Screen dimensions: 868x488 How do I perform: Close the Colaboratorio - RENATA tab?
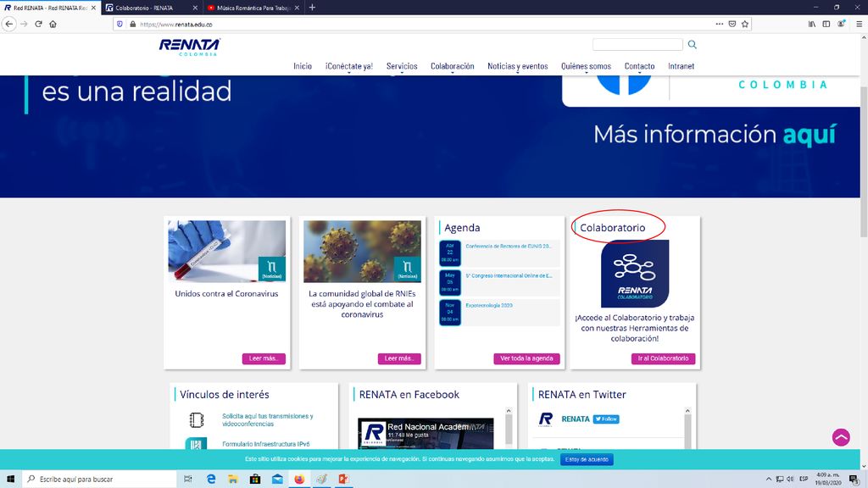point(195,8)
